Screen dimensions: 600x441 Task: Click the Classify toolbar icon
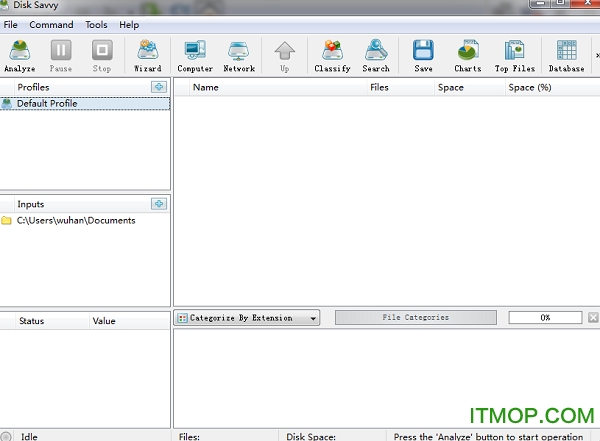332,54
